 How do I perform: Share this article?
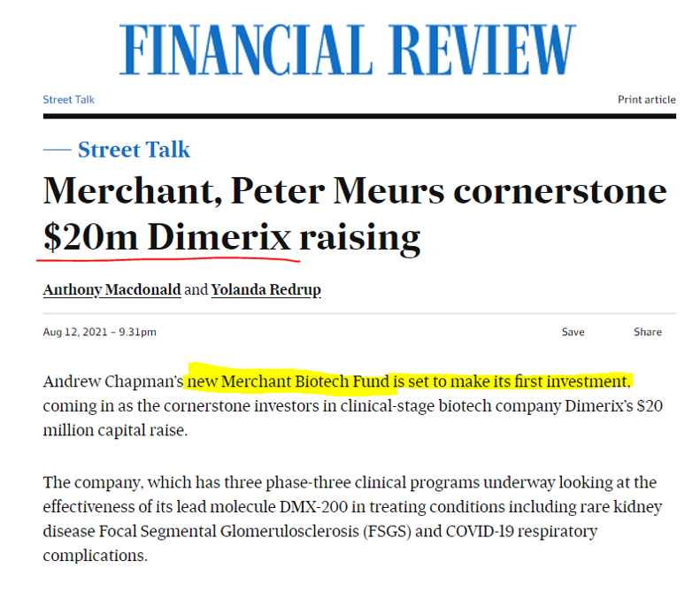[647, 332]
